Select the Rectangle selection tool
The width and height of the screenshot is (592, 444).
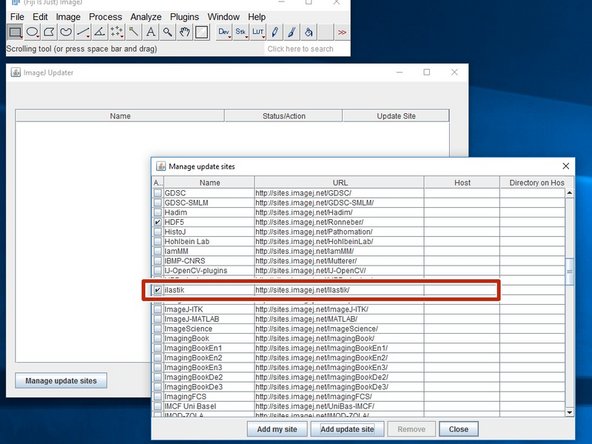click(15, 32)
